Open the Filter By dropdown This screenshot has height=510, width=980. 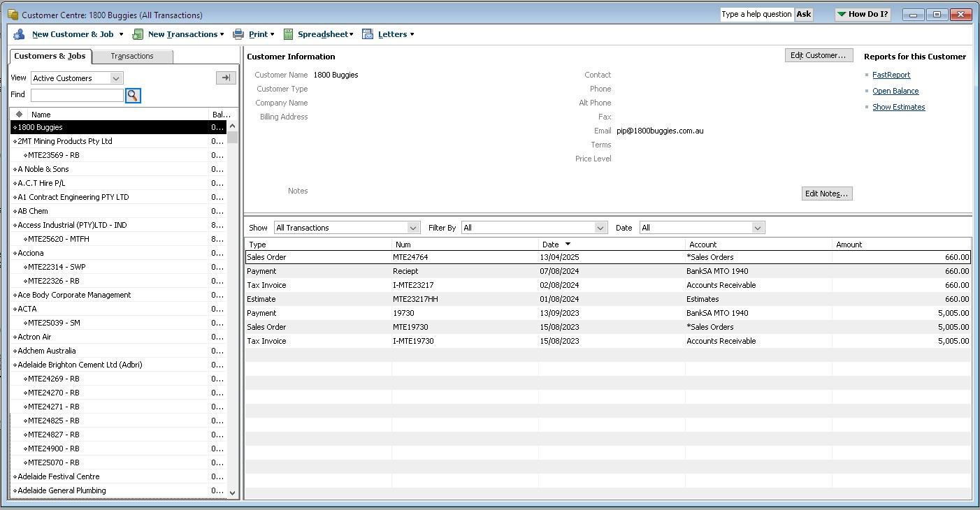600,228
